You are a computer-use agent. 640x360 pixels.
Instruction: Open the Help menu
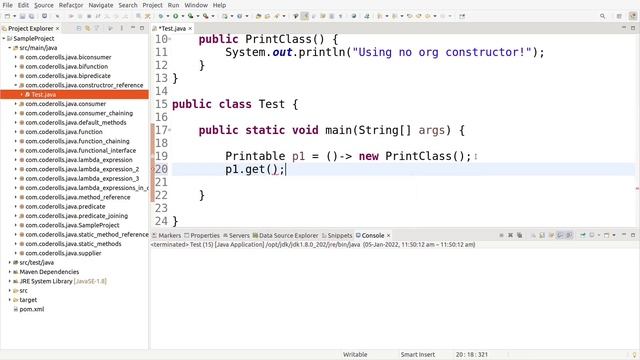point(219,5)
